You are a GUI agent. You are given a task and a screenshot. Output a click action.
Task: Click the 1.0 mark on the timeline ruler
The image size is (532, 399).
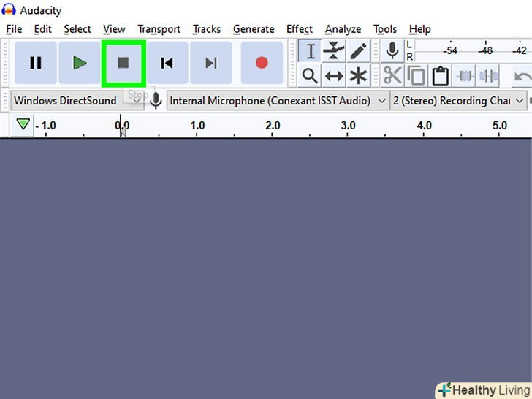click(197, 126)
